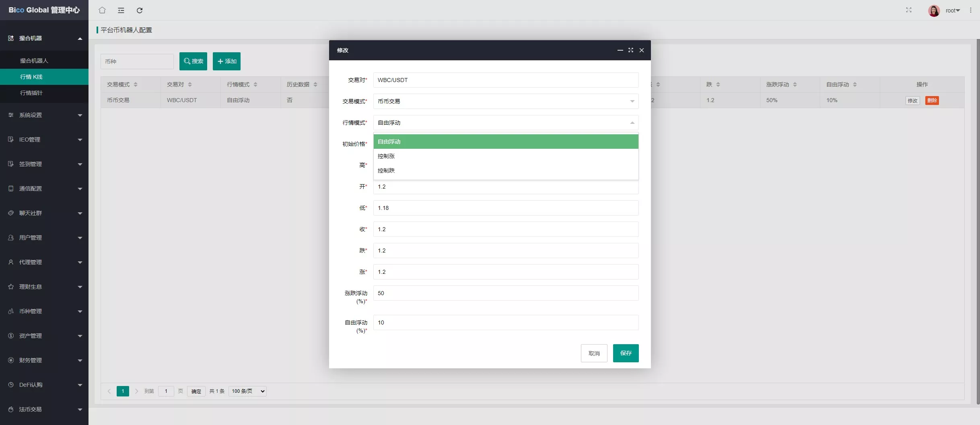The height and width of the screenshot is (425, 980).
Task: Click page 1 pagination button
Action: click(x=123, y=391)
